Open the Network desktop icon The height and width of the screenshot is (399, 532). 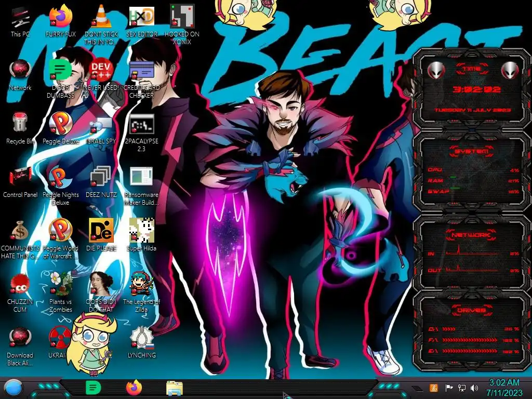coord(20,75)
